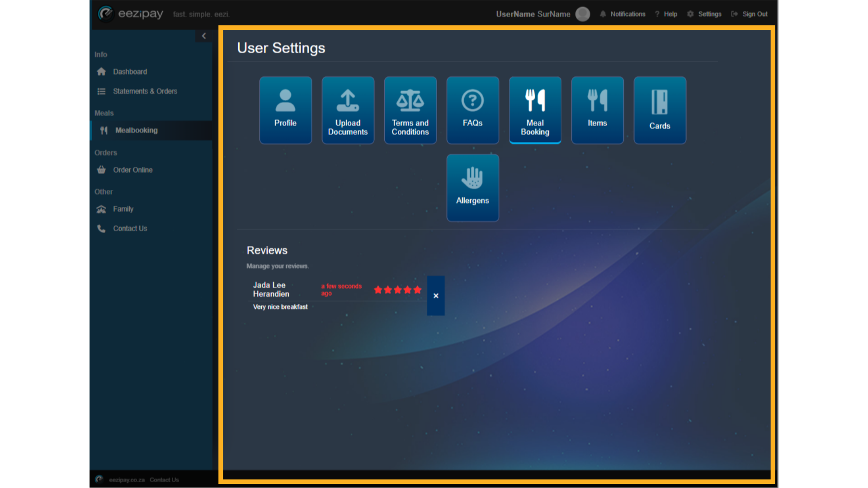Click the user avatar picture
Viewport: 868px width, 488px height.
pyautogui.click(x=582, y=14)
